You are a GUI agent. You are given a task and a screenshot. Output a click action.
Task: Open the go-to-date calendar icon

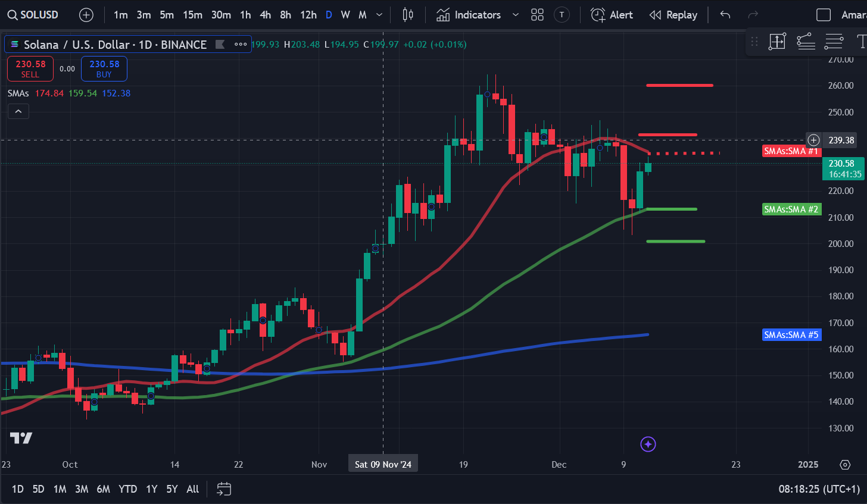click(224, 489)
